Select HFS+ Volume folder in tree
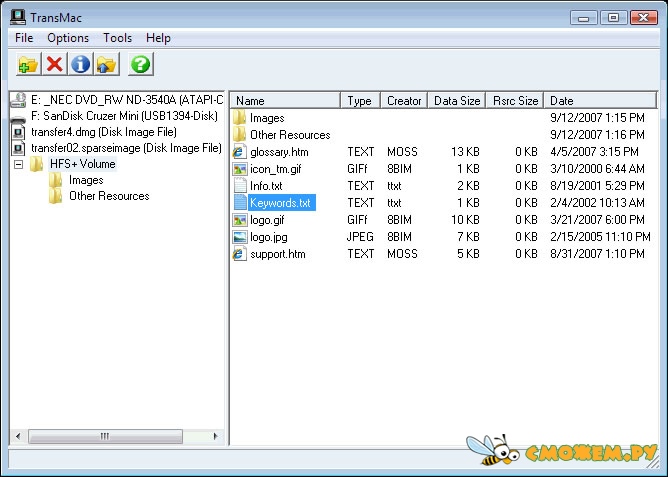The height and width of the screenshot is (477, 668). 83,164
